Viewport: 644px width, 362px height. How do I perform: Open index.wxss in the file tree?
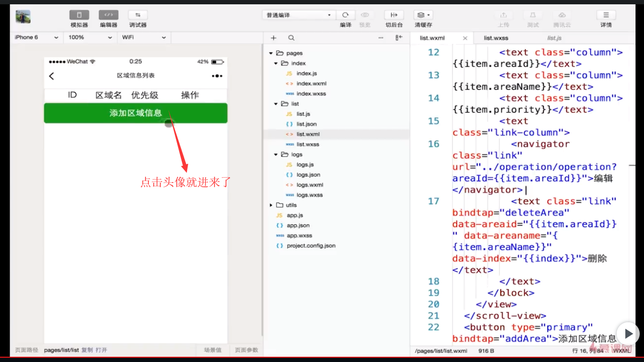pos(311,94)
